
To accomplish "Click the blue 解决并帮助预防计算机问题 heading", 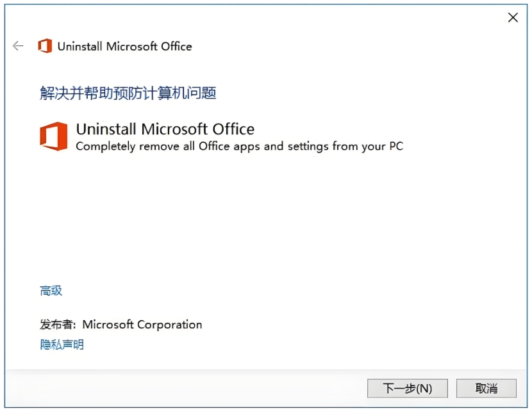I will point(128,93).
